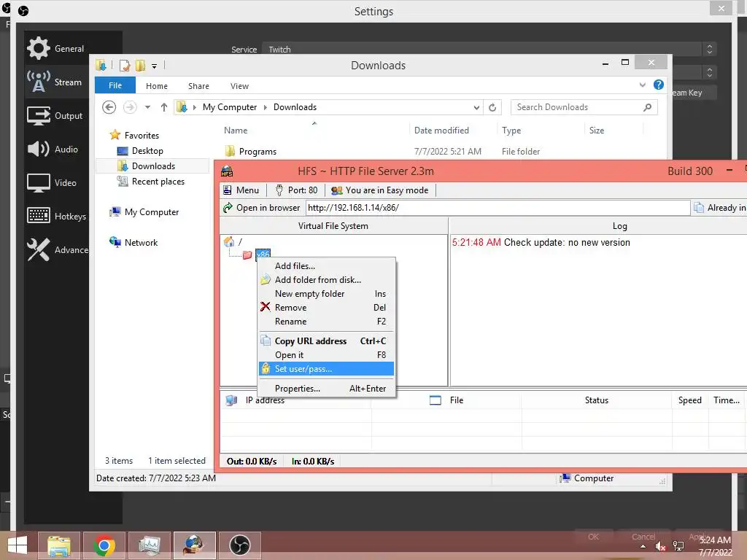Open Video settings in OBS sidebar

56,182
